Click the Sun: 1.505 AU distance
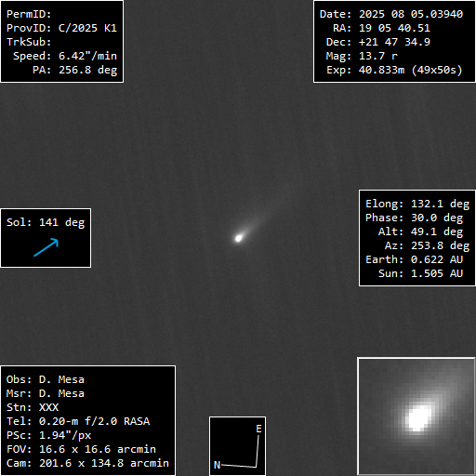This screenshot has height=476, width=476. click(x=421, y=273)
